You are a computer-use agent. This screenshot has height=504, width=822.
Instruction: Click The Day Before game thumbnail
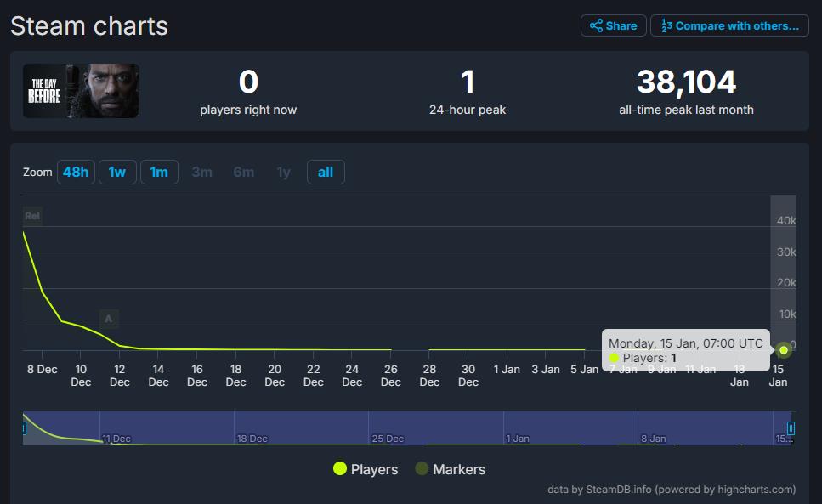81,91
